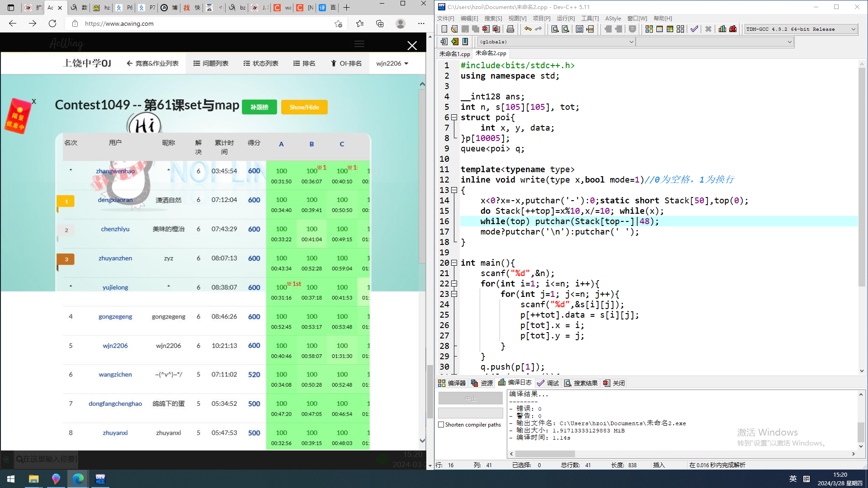This screenshot has width=868, height=488.
Task: Click the green 补题榜 button
Action: (x=259, y=107)
